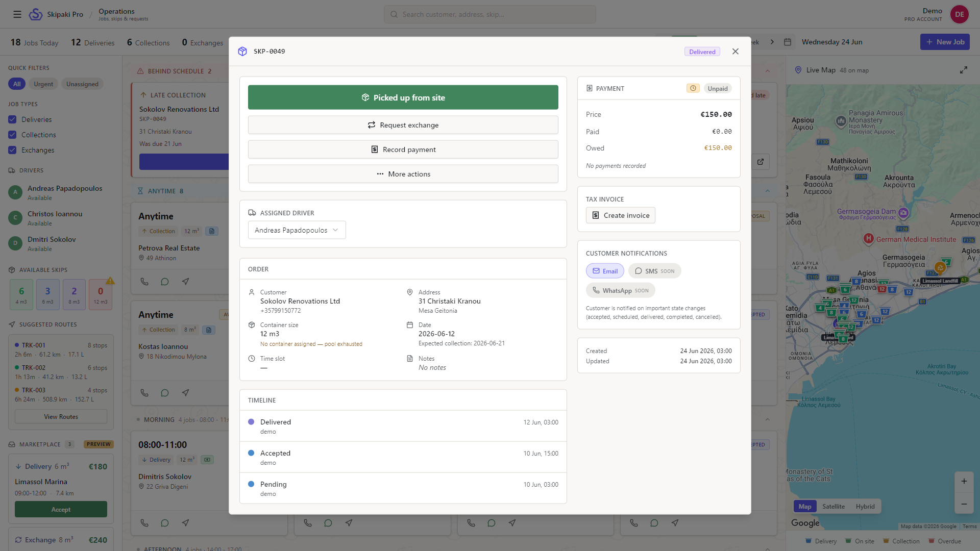This screenshot has width=980, height=551.
Task: Close the SKP-0049 job dialog
Action: click(x=735, y=52)
